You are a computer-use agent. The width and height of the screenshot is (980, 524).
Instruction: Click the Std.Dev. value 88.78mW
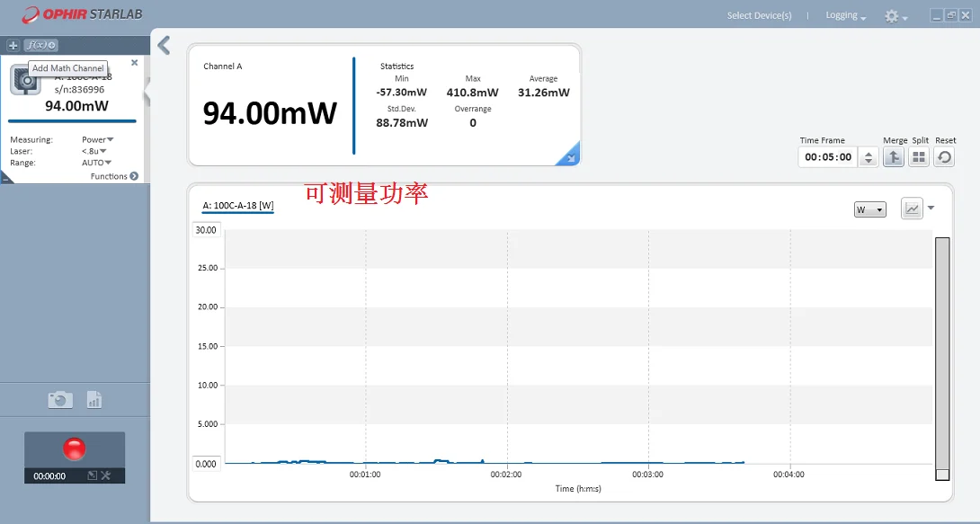tap(402, 123)
